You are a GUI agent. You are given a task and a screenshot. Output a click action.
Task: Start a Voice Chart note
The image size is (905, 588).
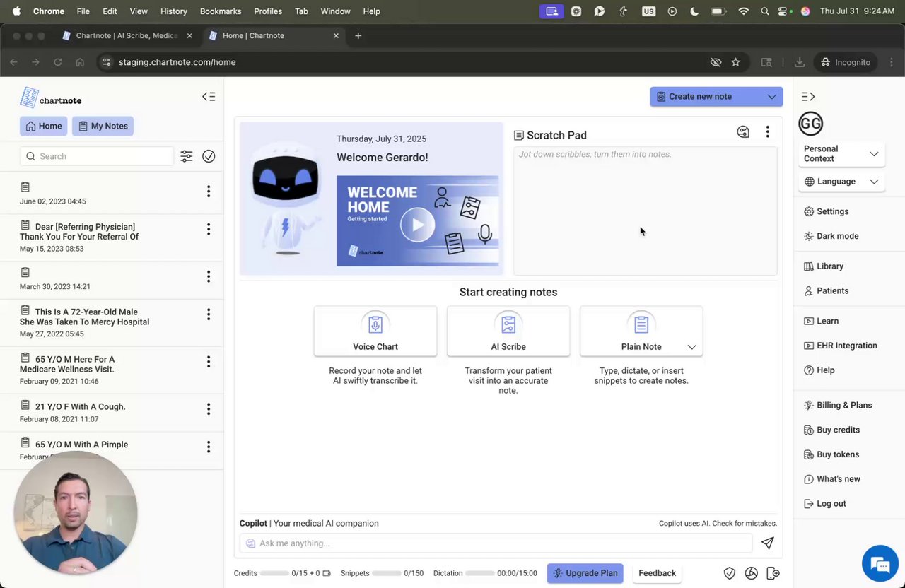pyautogui.click(x=375, y=331)
